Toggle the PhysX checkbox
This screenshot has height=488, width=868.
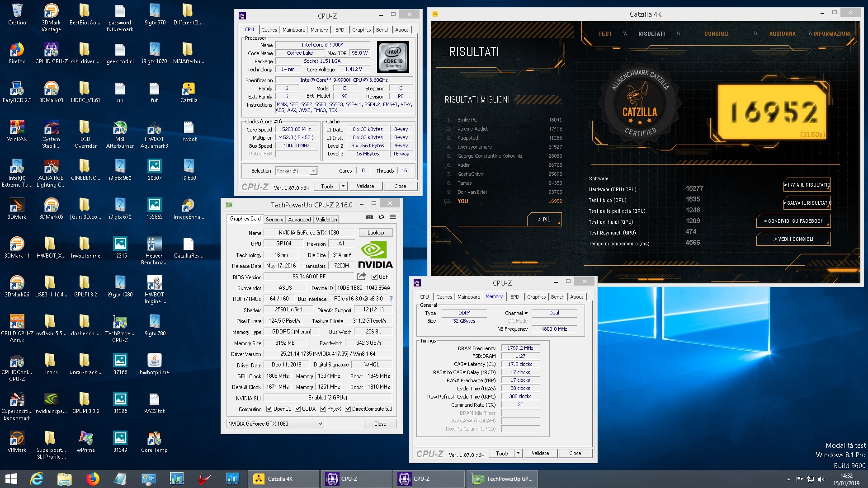coord(323,409)
